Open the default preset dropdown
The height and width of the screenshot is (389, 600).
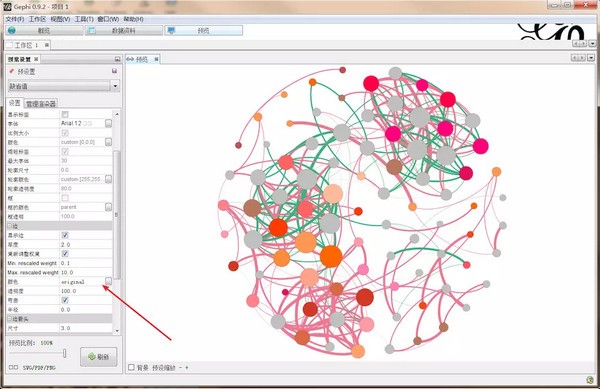64,86
